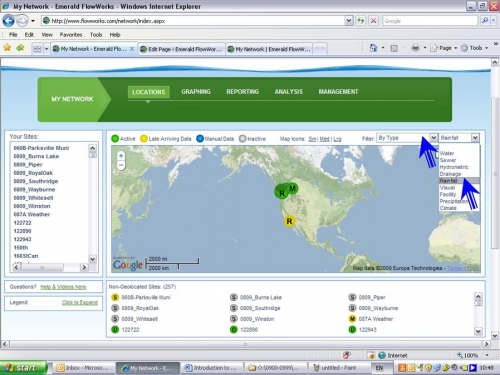Viewport: 500px width, 375px height.
Task: Click green D icon beside 122943
Action: [x=352, y=330]
